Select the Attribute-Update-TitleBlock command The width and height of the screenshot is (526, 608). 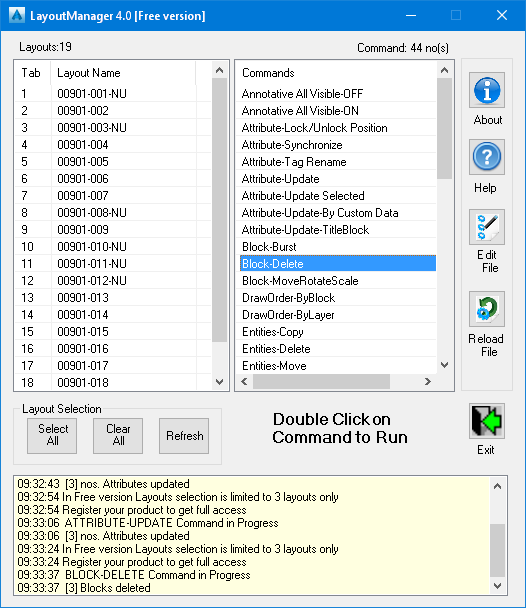click(x=336, y=230)
